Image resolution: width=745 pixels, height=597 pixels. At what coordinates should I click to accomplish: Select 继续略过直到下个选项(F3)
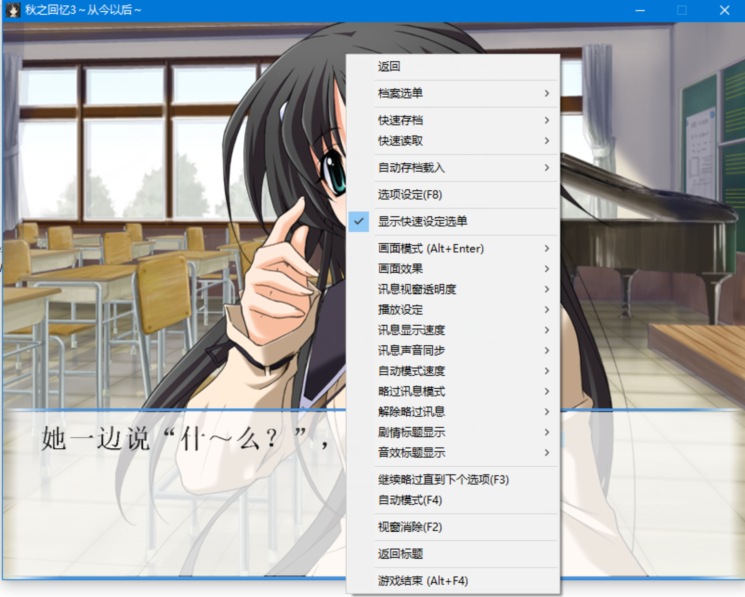453,480
